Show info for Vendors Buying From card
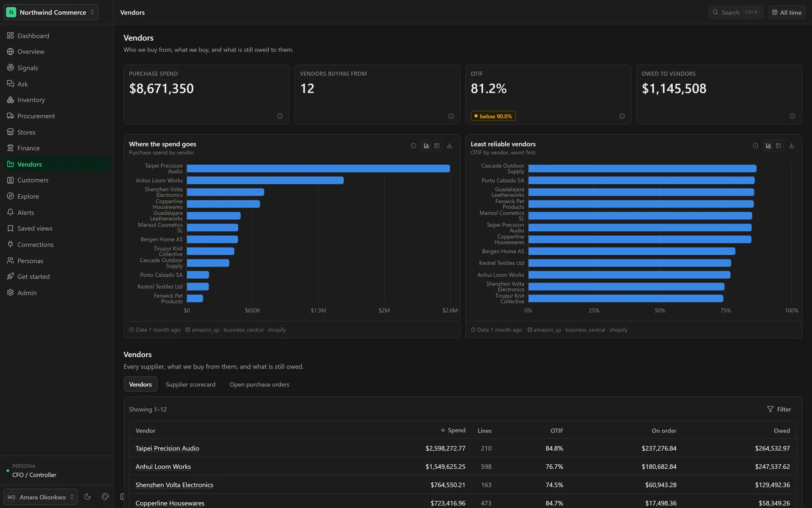Screen dimensions: 812x508 tap(451, 117)
